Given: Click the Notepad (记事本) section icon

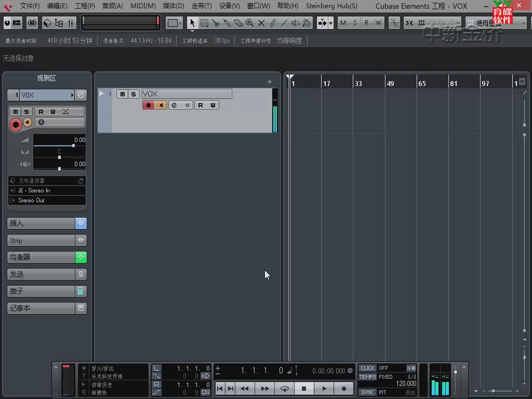Looking at the screenshot, I should pos(81,308).
